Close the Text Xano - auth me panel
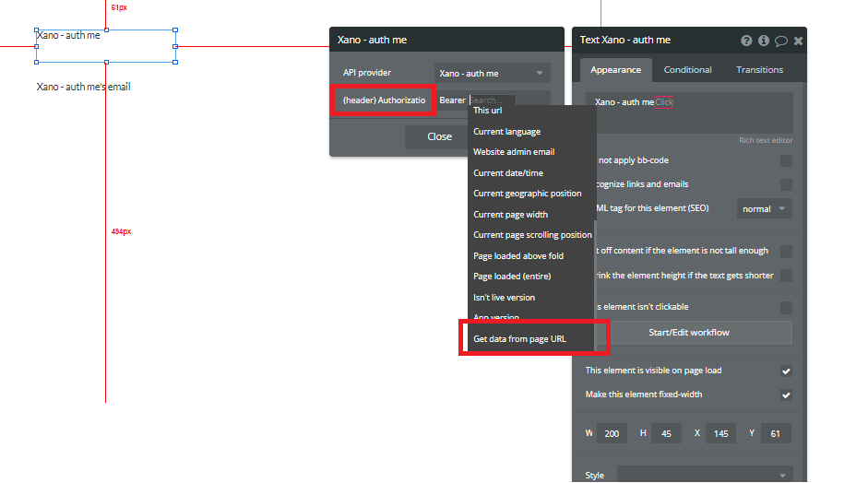 click(x=798, y=41)
